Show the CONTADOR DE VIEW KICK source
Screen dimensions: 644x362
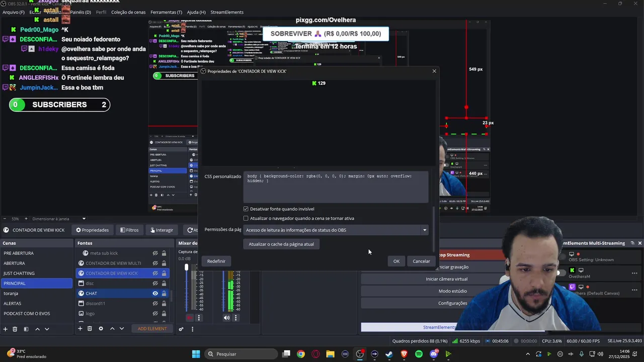(x=155, y=273)
